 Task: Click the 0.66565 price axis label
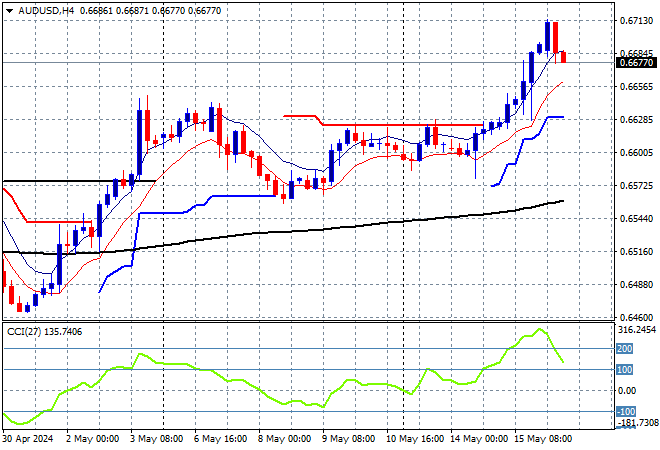coord(636,87)
